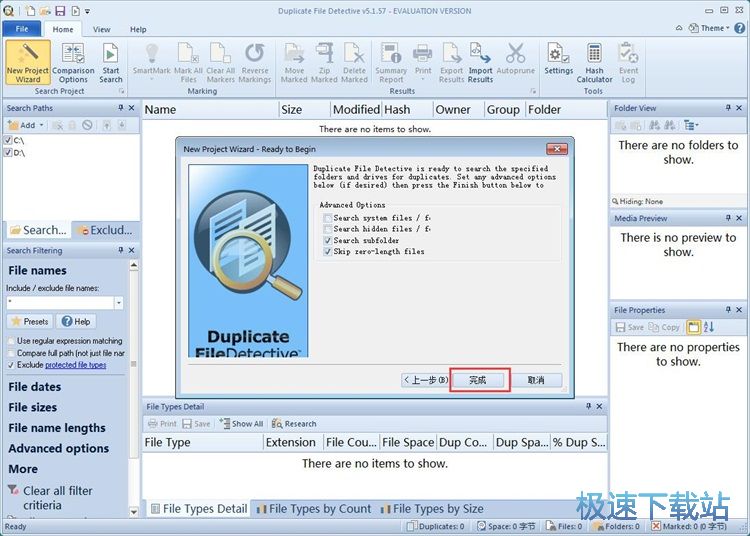Click Zip Marked icon
The image size is (750, 536).
pyautogui.click(x=324, y=62)
